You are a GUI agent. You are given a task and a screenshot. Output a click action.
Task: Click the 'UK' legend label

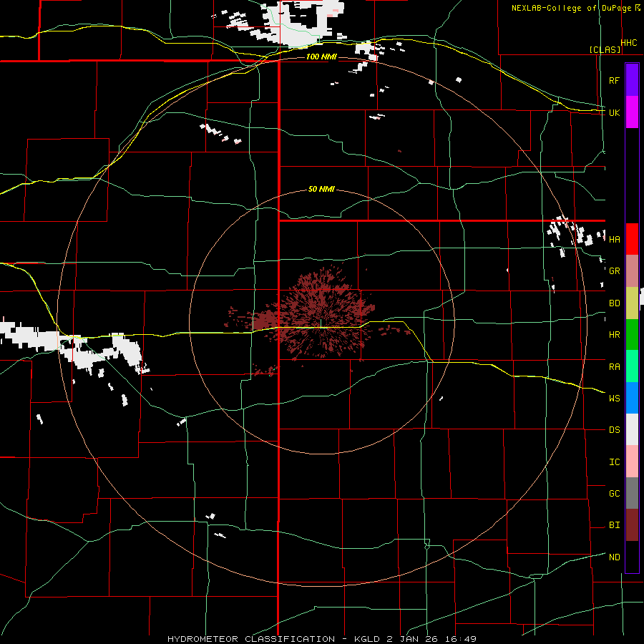tap(614, 112)
